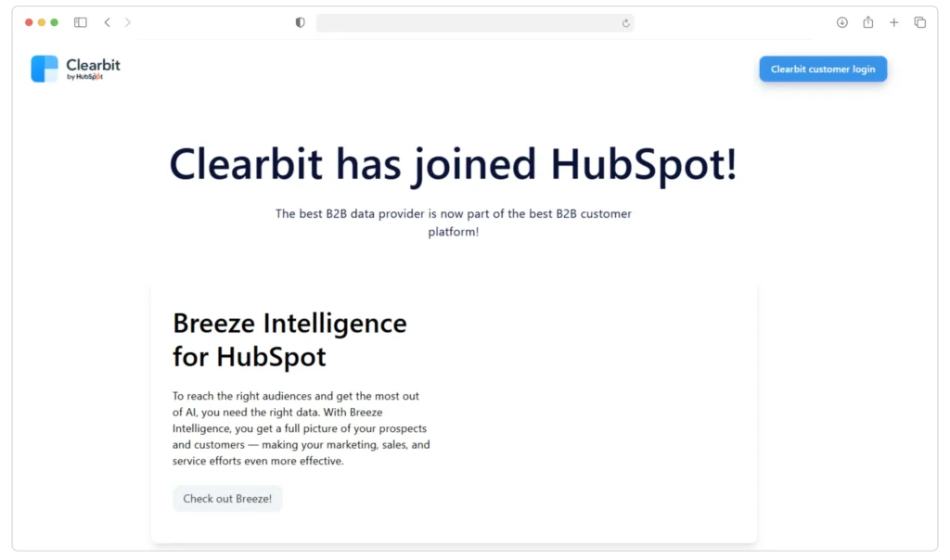Reload the page with the refresh icon
950x560 pixels.
tap(626, 23)
